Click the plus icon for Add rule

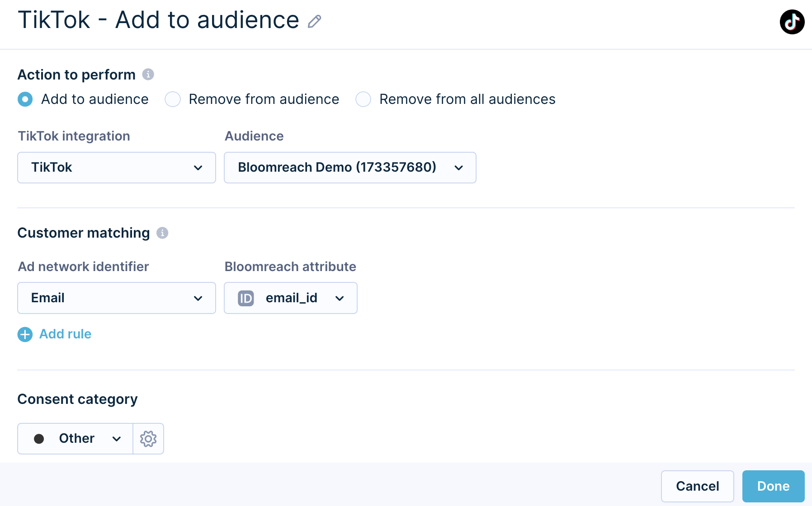pyautogui.click(x=25, y=334)
